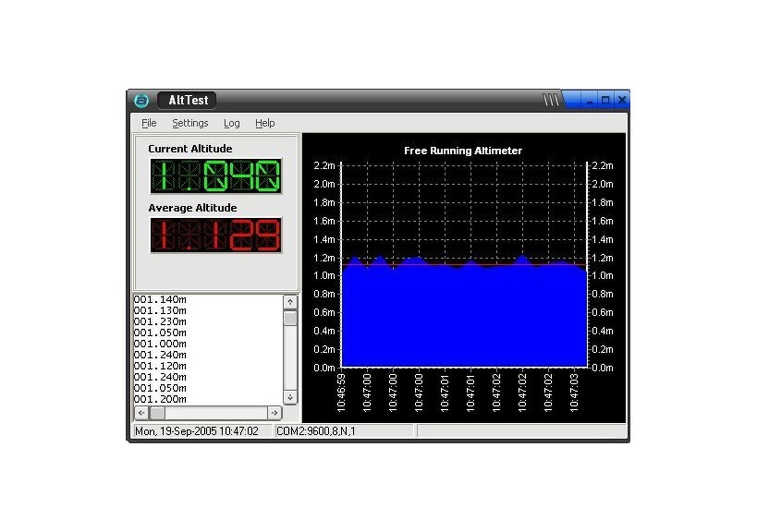The image size is (757, 532).
Task: Select the 001.140m reading in the list
Action: click(161, 300)
